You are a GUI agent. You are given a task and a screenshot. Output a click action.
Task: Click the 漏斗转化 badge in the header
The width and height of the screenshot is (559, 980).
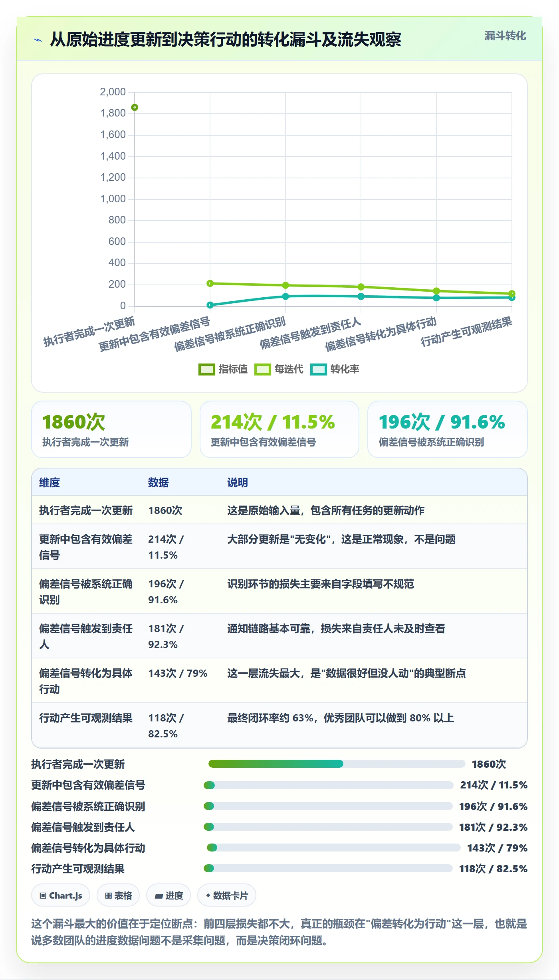pos(505,36)
